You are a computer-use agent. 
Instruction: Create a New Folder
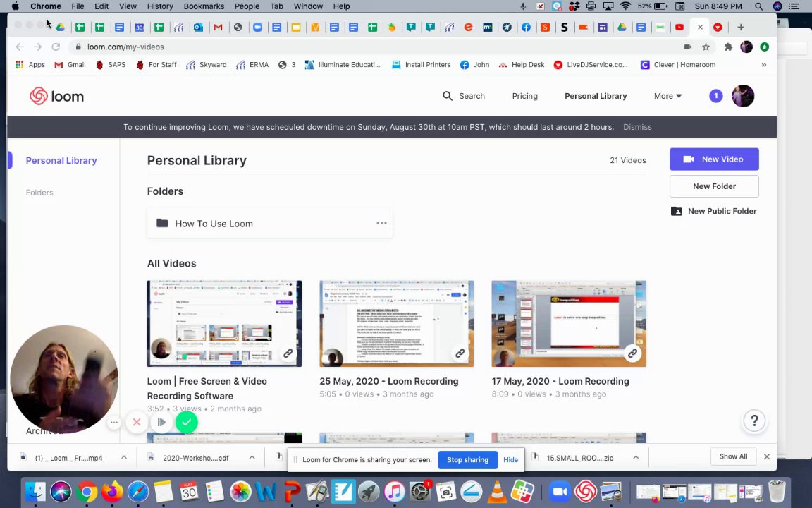(714, 186)
